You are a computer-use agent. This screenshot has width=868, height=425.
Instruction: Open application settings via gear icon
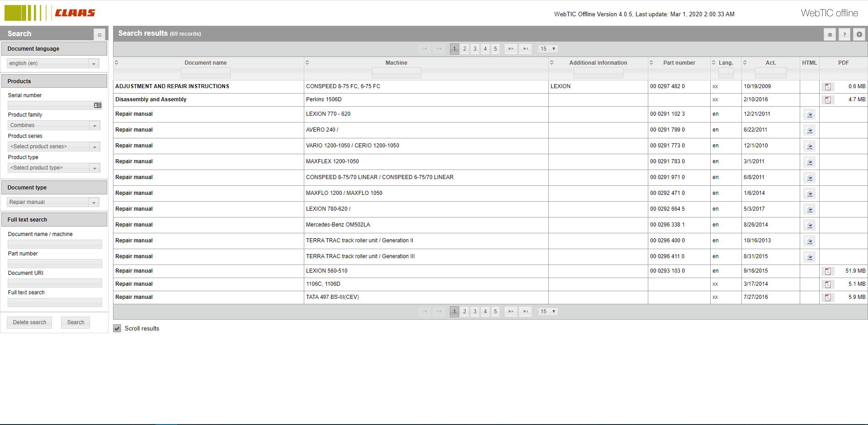830,34
